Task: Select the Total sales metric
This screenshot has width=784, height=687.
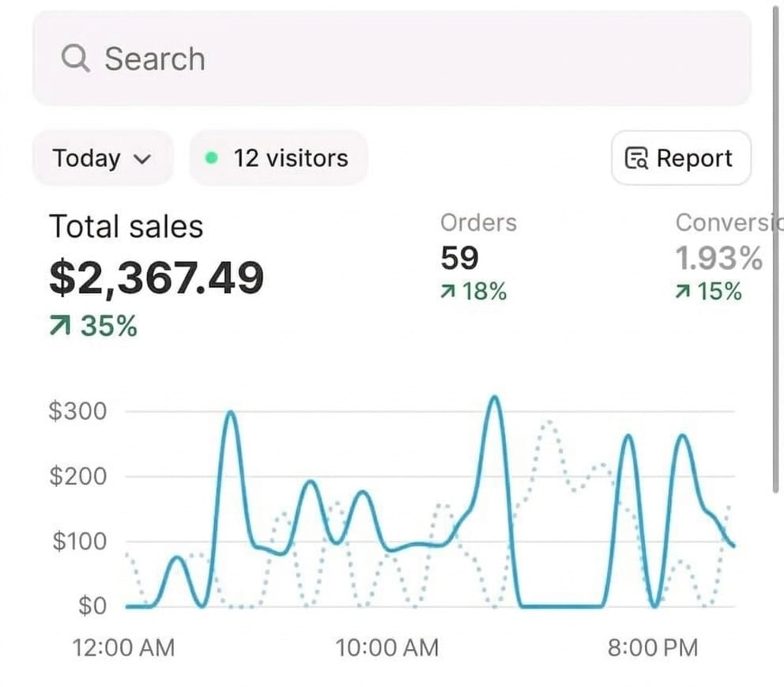Action: [x=126, y=227]
